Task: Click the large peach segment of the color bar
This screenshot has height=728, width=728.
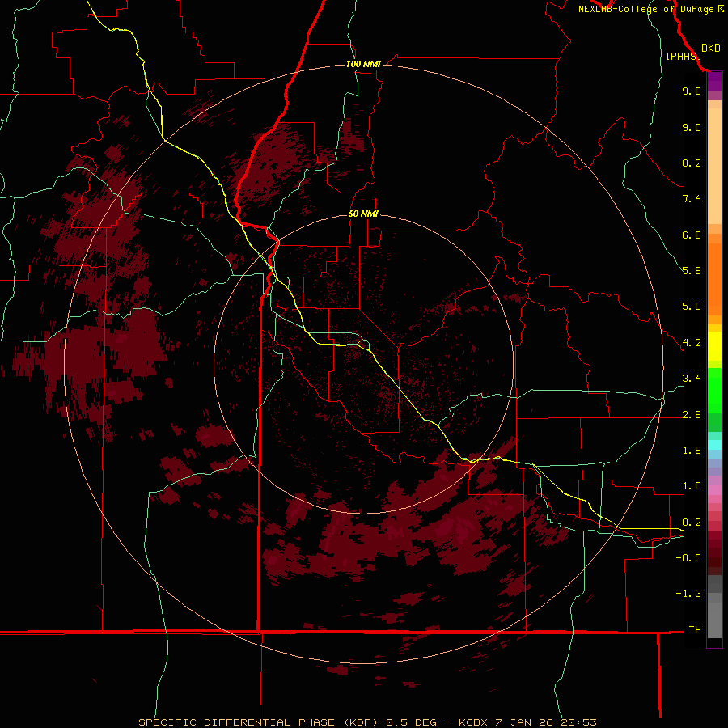Action: [714, 166]
